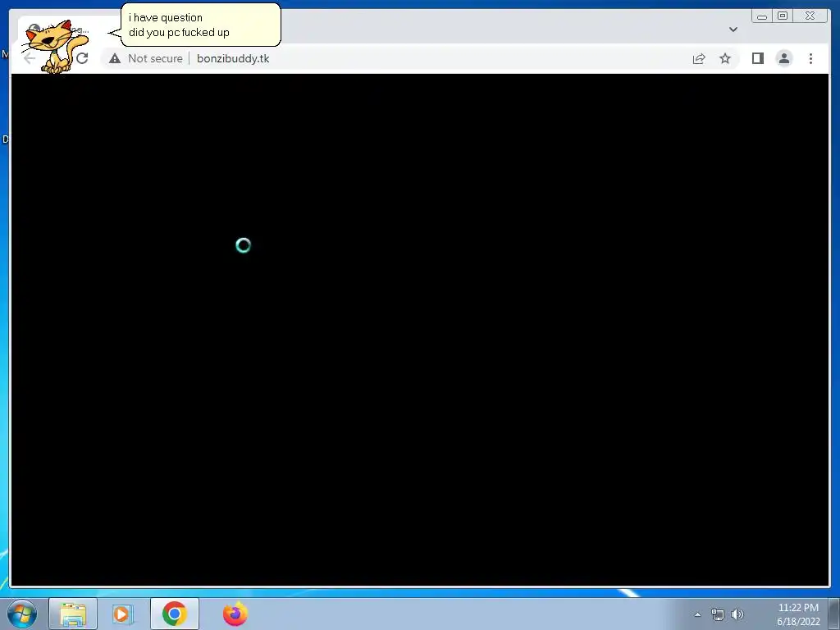Reload the bonzibuddy.tk page
840x630 pixels.
pyautogui.click(x=82, y=58)
